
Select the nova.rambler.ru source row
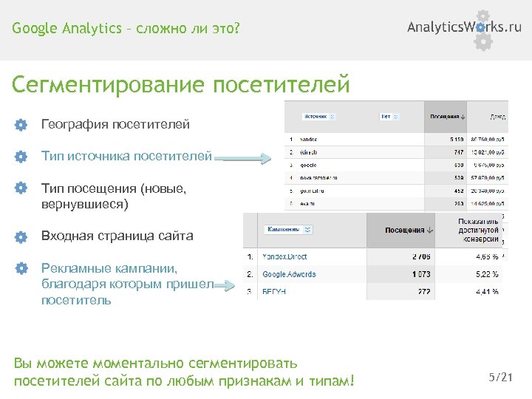396,178
